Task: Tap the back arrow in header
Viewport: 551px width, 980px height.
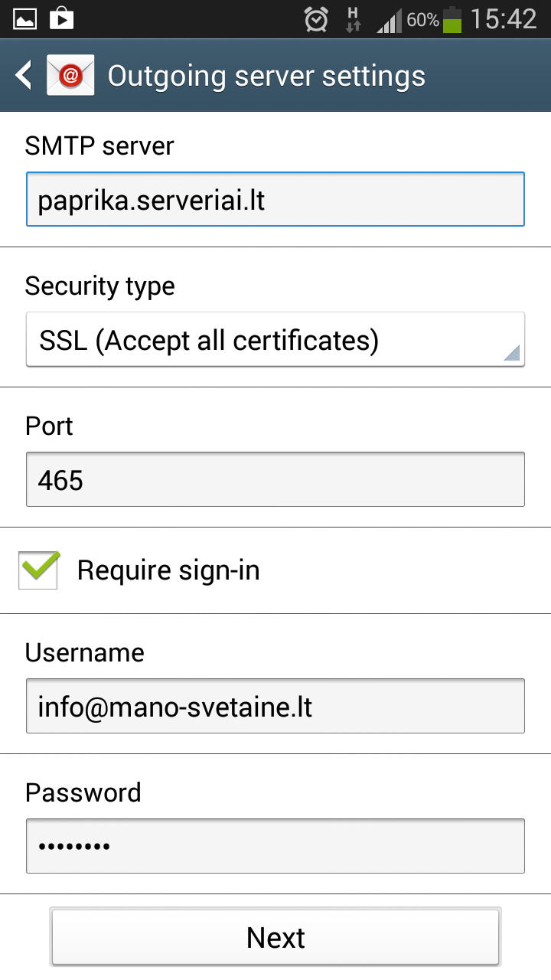Action: click(x=24, y=76)
